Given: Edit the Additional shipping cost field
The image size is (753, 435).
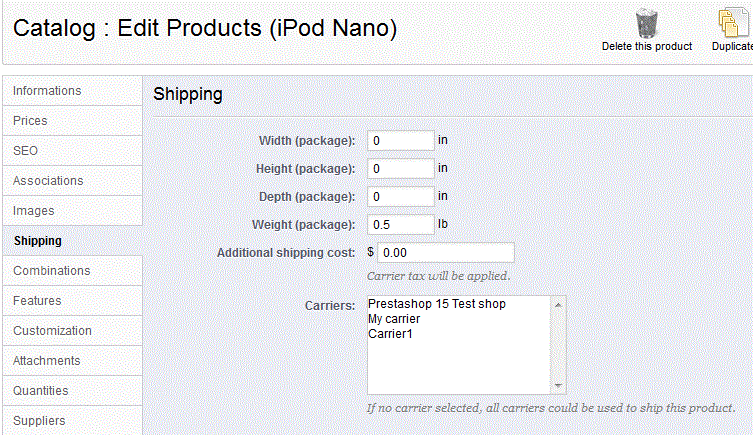Looking at the screenshot, I should 446,253.
